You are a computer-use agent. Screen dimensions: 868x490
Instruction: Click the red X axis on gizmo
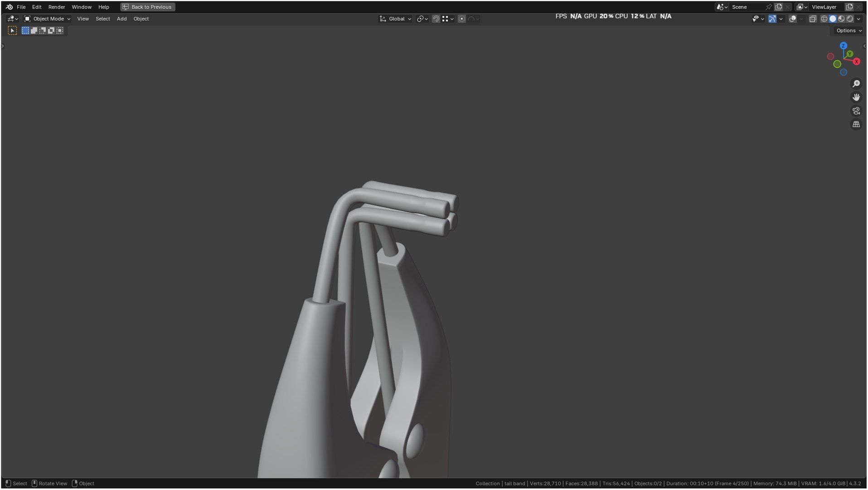(856, 62)
